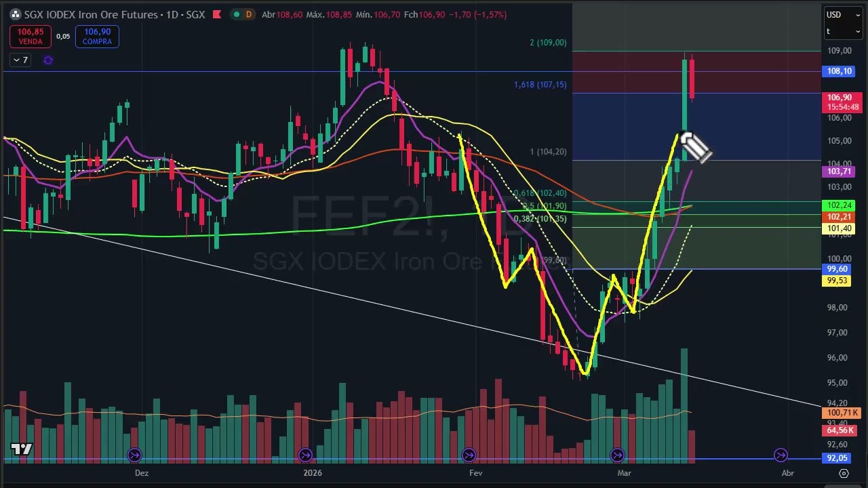Screen dimensions: 868x488
Task: Click the 106,85 VENDA sell button
Action: (x=30, y=37)
